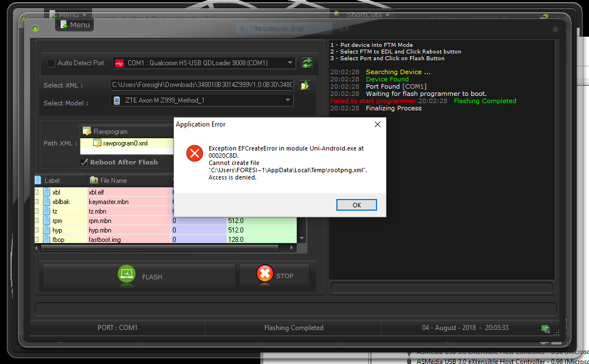Select keymaster.mbn file name cell

tap(129, 202)
